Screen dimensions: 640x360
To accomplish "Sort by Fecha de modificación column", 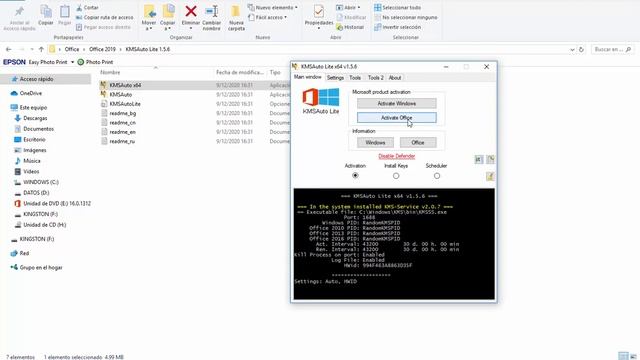I will 240,72.
